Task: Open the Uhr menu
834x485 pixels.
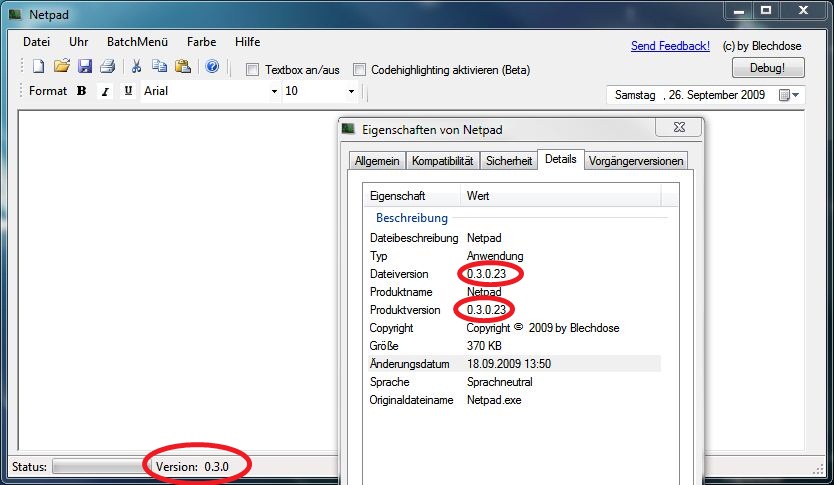Action: (79, 41)
